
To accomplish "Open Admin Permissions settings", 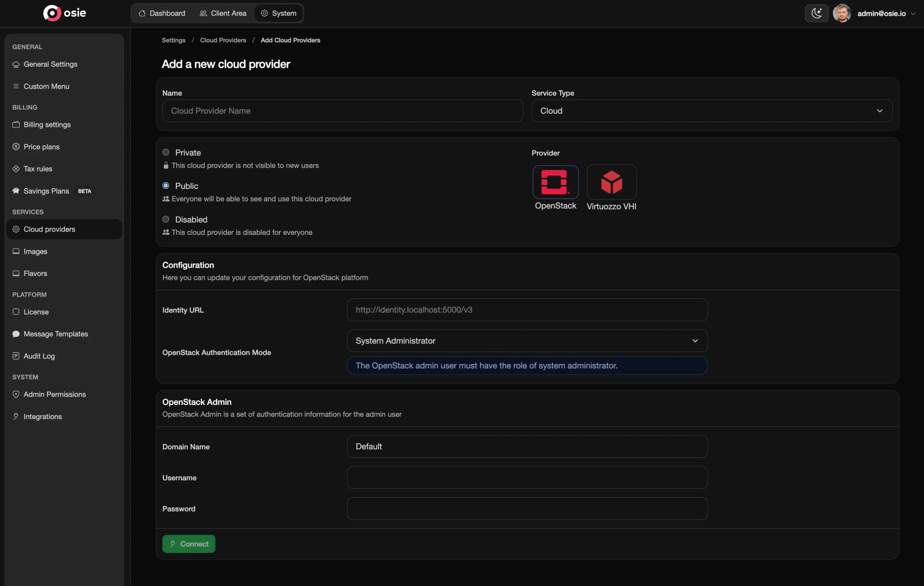I will pos(55,394).
